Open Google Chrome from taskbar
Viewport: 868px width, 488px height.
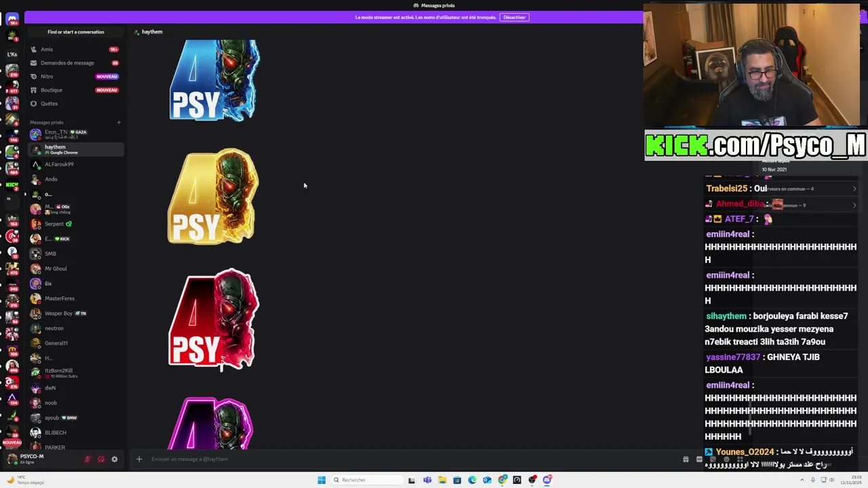tap(502, 480)
